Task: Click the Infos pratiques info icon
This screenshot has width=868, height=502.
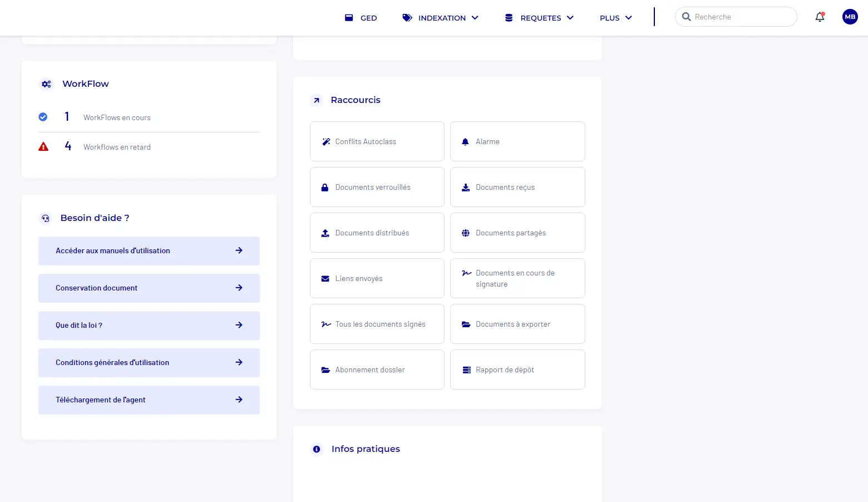Action: 317,449
